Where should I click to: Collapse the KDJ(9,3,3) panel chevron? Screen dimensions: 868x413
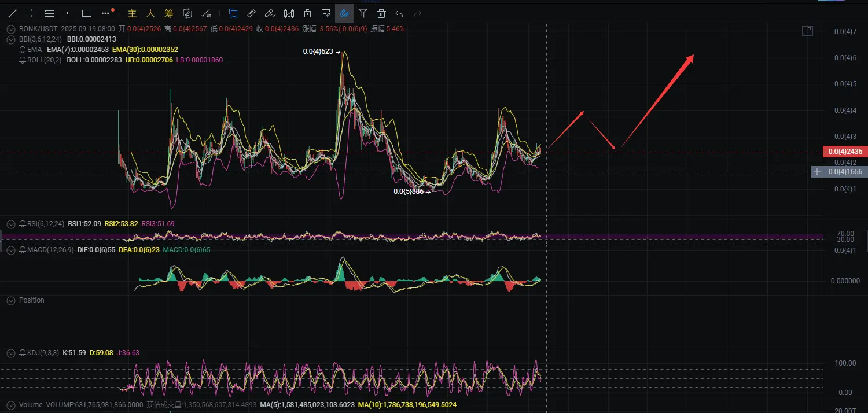coord(10,352)
